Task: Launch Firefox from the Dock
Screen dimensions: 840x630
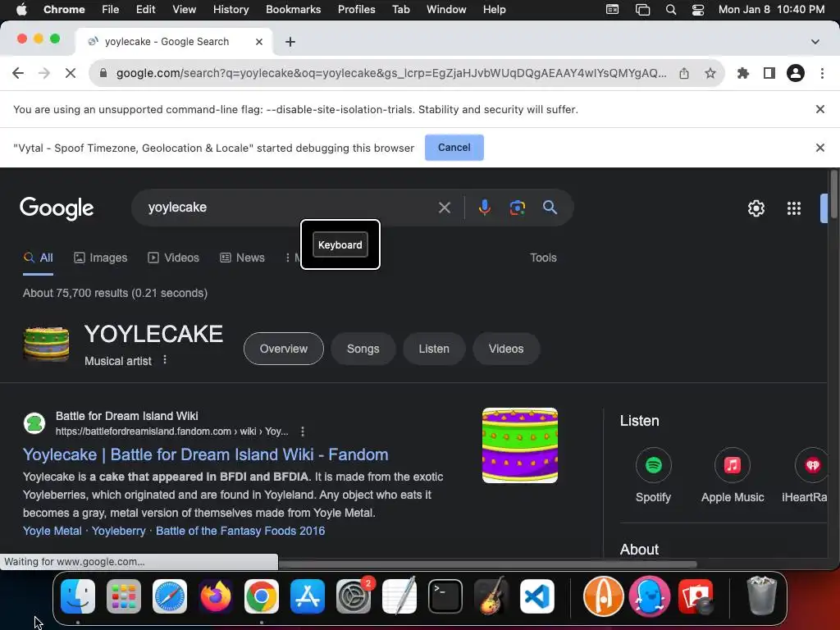Action: [x=216, y=596]
